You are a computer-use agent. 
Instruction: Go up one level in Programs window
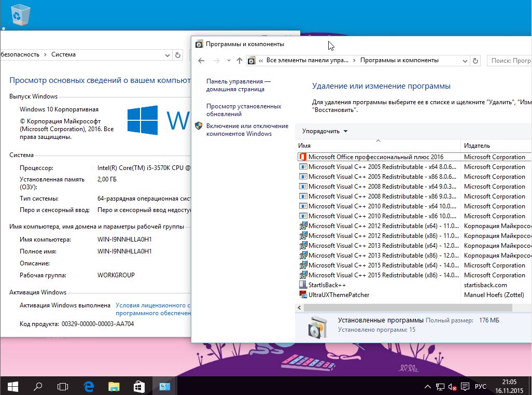240,61
